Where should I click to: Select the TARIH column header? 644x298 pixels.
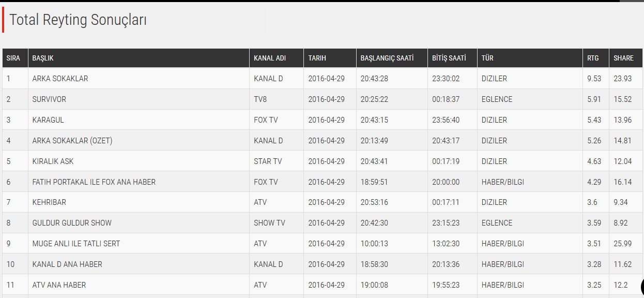coord(317,58)
